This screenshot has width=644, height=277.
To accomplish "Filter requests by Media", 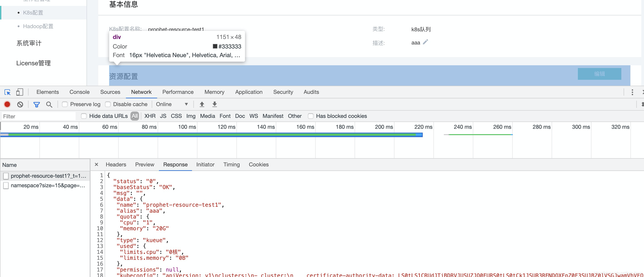I will [207, 116].
